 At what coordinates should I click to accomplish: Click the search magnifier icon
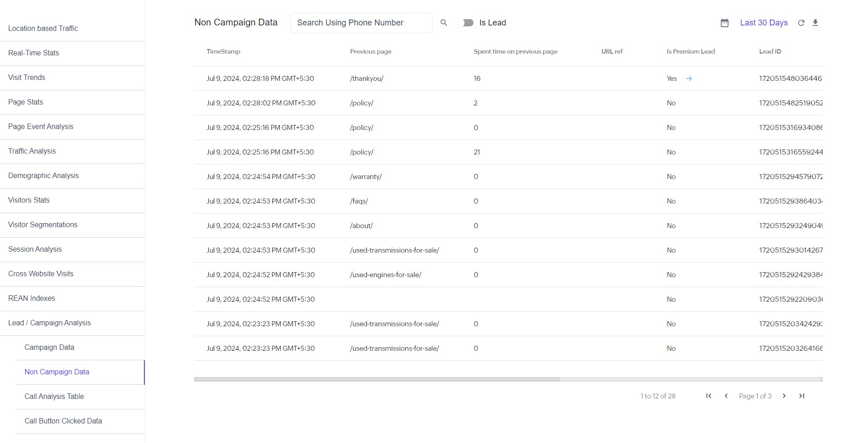(444, 23)
